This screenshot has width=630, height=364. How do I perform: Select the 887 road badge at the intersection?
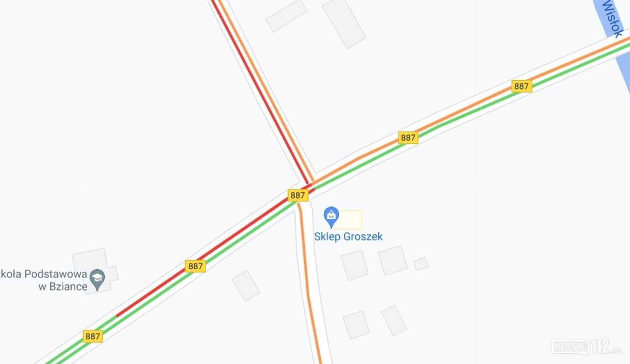pos(298,195)
